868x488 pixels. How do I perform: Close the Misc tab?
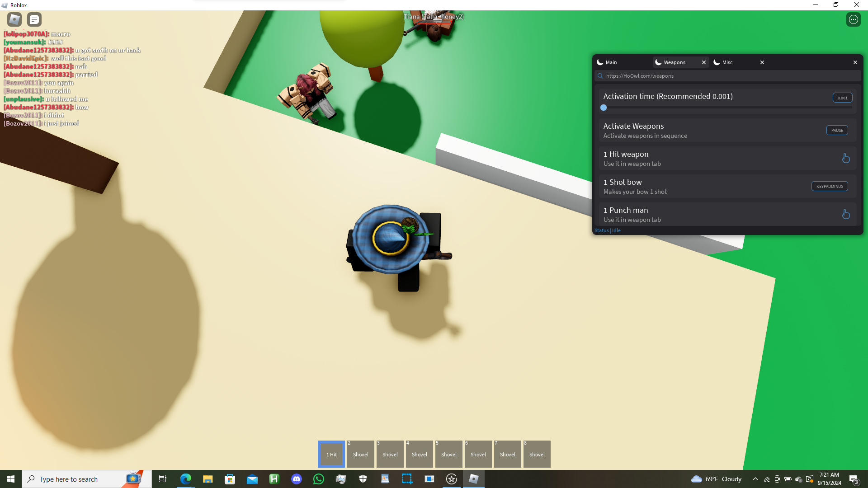point(762,62)
